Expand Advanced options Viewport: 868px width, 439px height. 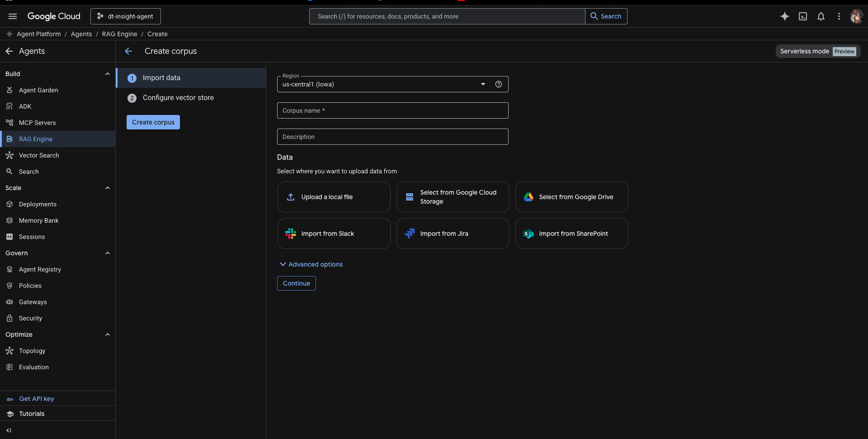(311, 264)
